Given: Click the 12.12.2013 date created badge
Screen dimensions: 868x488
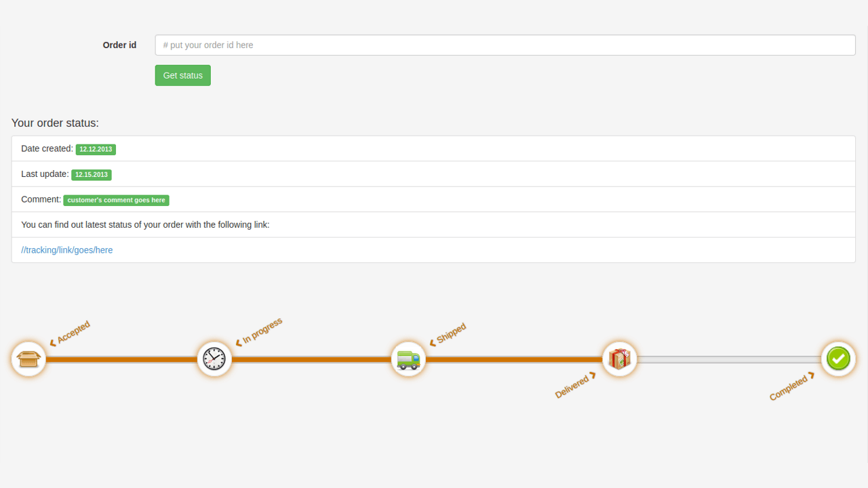Looking at the screenshot, I should [x=96, y=149].
